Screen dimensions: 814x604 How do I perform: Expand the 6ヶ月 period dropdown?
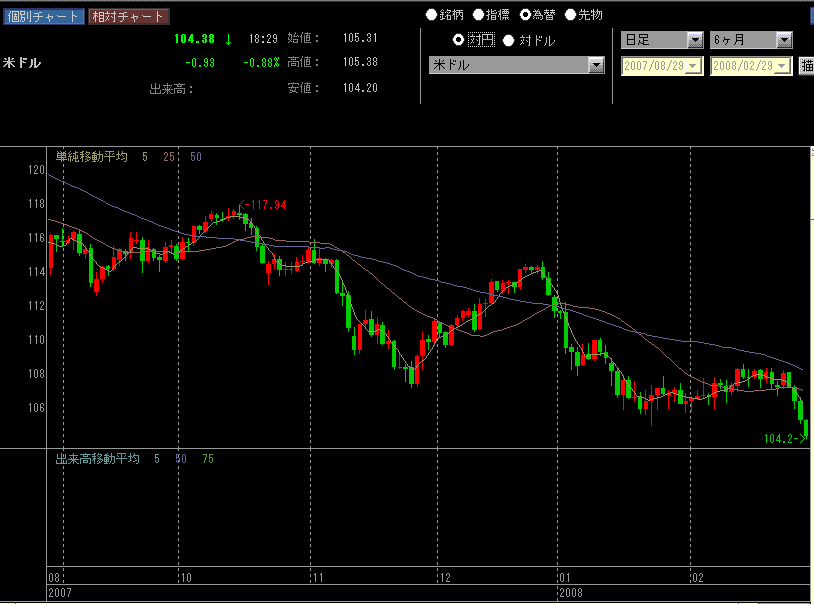point(784,40)
